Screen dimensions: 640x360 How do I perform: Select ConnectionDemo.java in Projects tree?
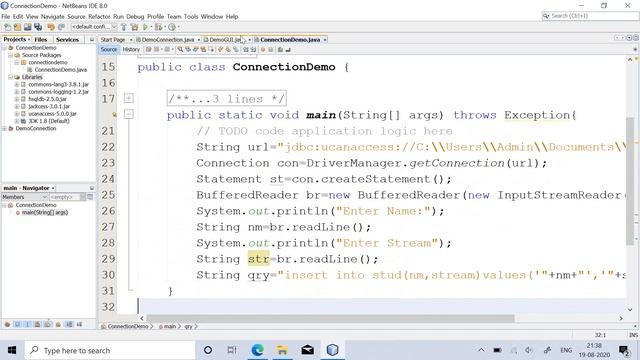point(60,70)
